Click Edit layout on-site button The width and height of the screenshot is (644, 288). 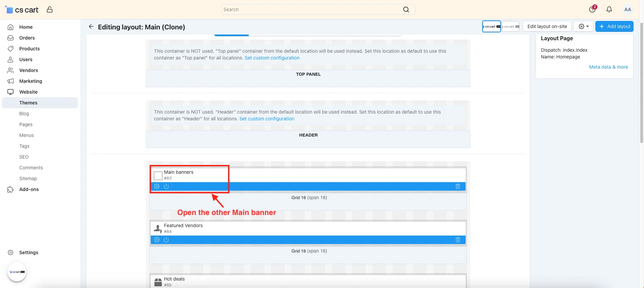coord(547,26)
